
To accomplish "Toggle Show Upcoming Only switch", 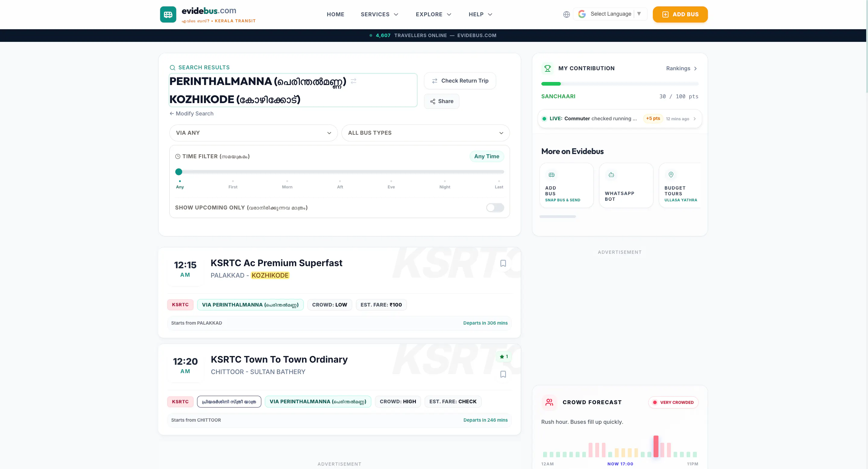I will (495, 208).
